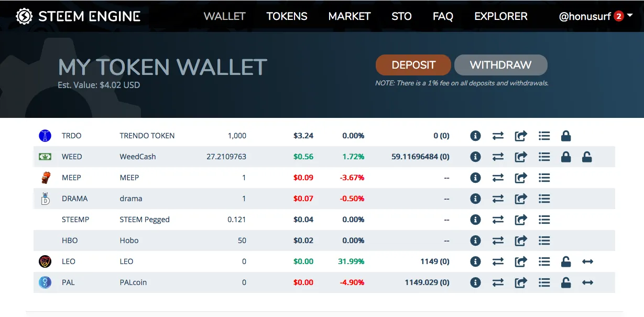This screenshot has width=644, height=317.
Task: Click trade arrows icon for STEEM Pegged
Action: [x=498, y=220]
